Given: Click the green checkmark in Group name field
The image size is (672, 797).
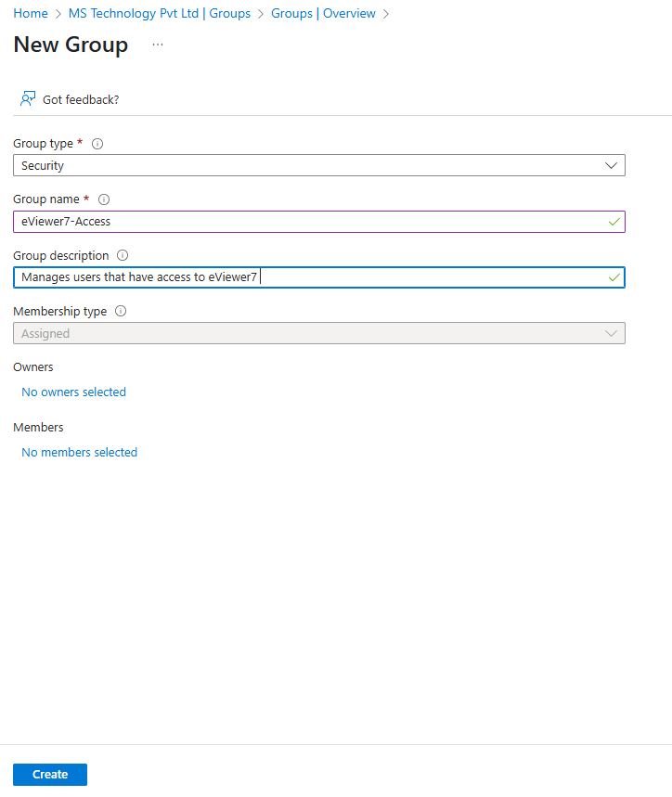Looking at the screenshot, I should 613,221.
